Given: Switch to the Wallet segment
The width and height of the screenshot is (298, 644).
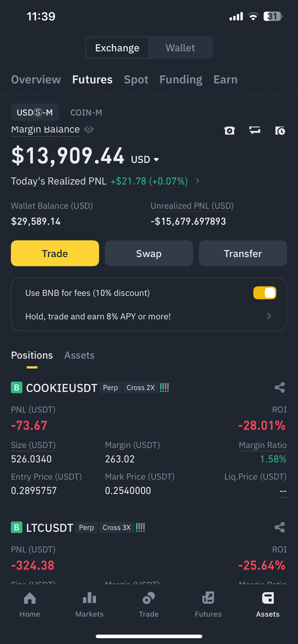Looking at the screenshot, I should click(180, 48).
